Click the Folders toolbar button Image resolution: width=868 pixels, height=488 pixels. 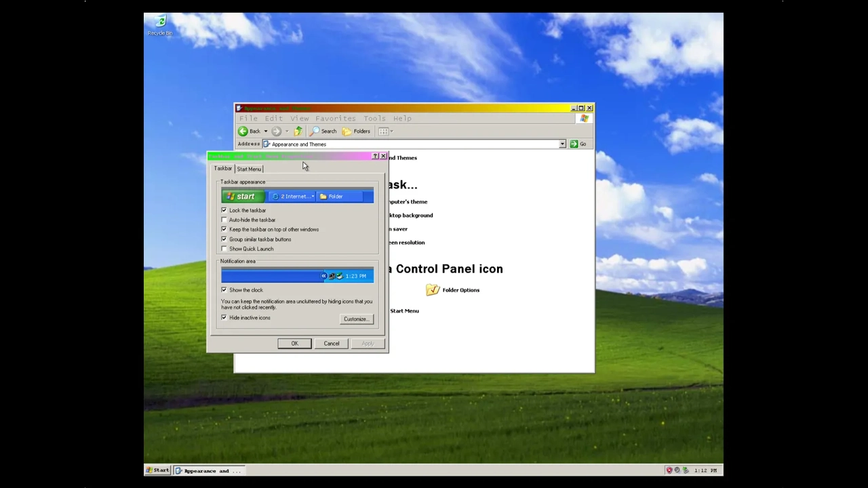356,131
